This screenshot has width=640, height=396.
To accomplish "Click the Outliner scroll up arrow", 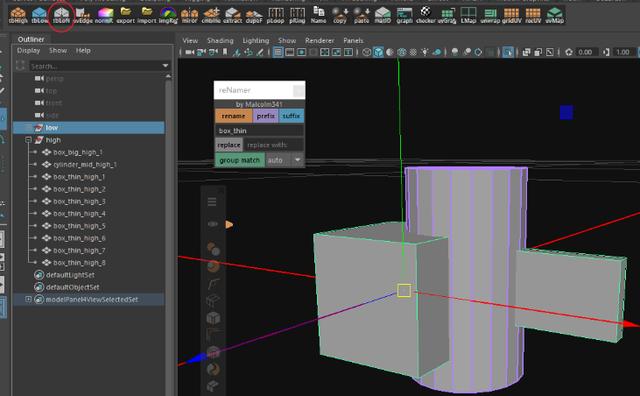I will [168, 77].
